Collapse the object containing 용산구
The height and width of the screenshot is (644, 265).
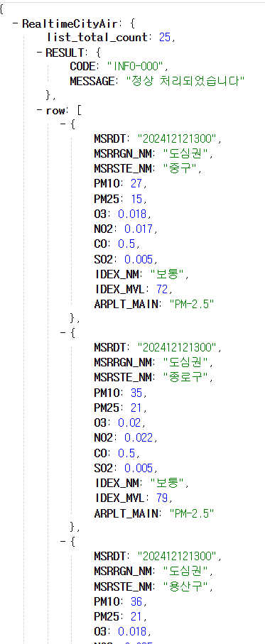click(63, 542)
